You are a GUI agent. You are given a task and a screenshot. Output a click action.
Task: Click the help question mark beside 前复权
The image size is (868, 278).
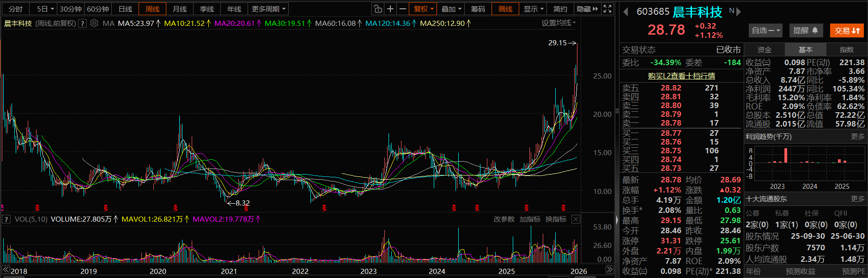click(x=83, y=23)
